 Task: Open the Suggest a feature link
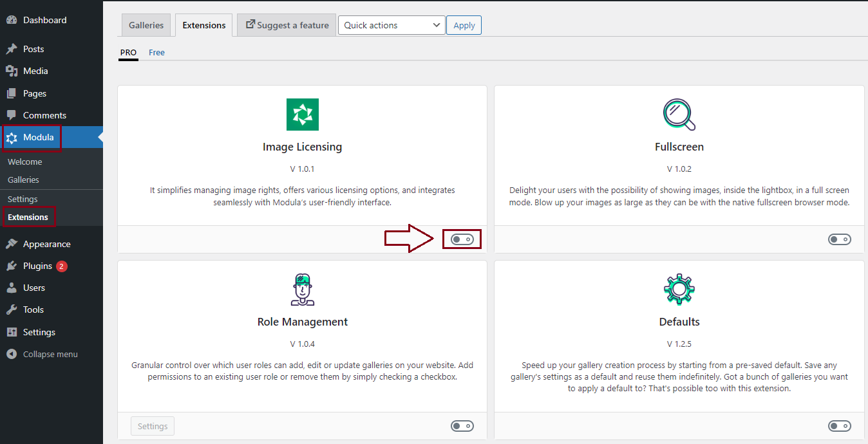click(x=287, y=25)
